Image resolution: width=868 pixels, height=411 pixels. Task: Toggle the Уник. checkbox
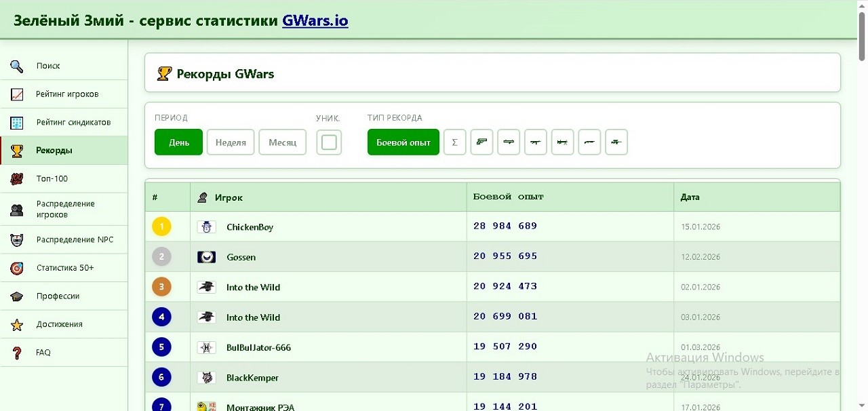pyautogui.click(x=329, y=142)
